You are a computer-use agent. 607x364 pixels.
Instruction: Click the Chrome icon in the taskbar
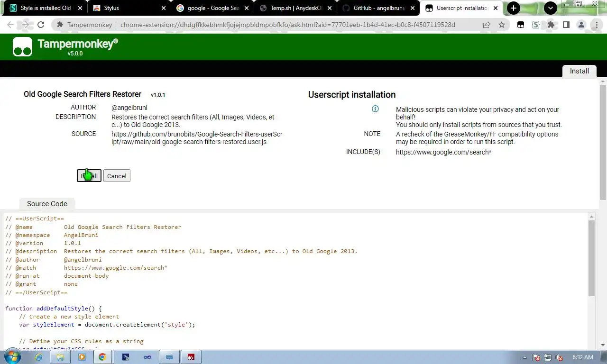(x=103, y=357)
